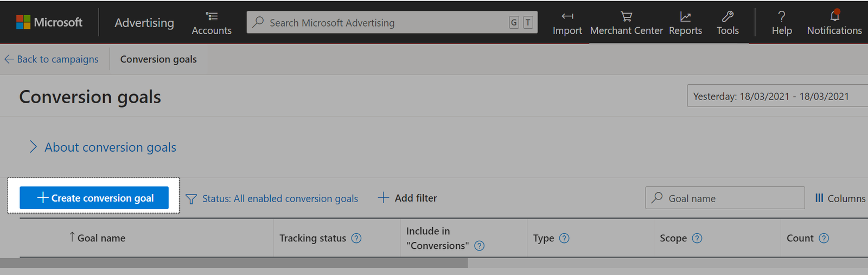The height and width of the screenshot is (275, 868).
Task: Open the Yesterday date range picker
Action: coord(777,96)
